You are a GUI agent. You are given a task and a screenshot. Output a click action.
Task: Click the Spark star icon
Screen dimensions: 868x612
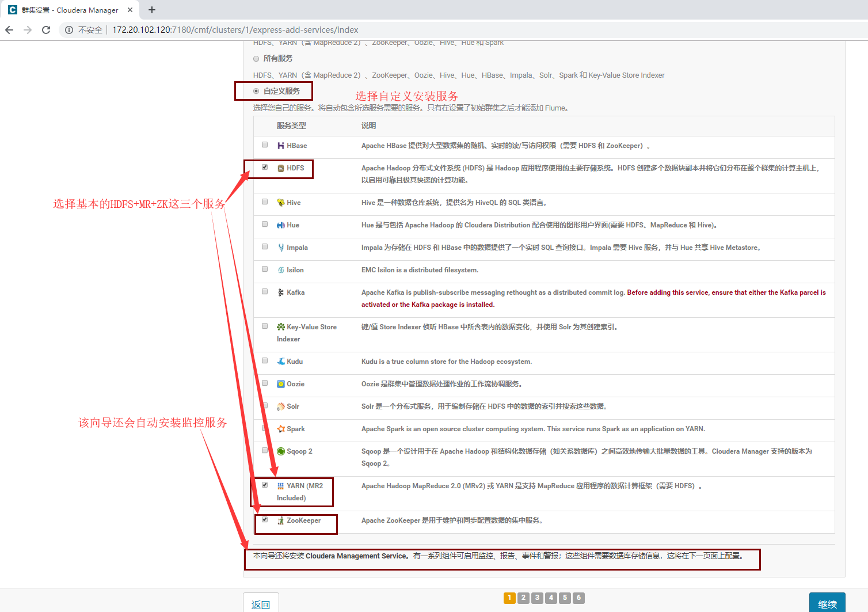coord(281,429)
